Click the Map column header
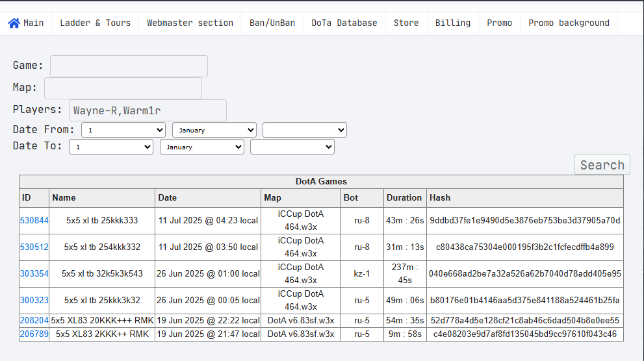The width and height of the screenshot is (644, 361). tap(301, 198)
